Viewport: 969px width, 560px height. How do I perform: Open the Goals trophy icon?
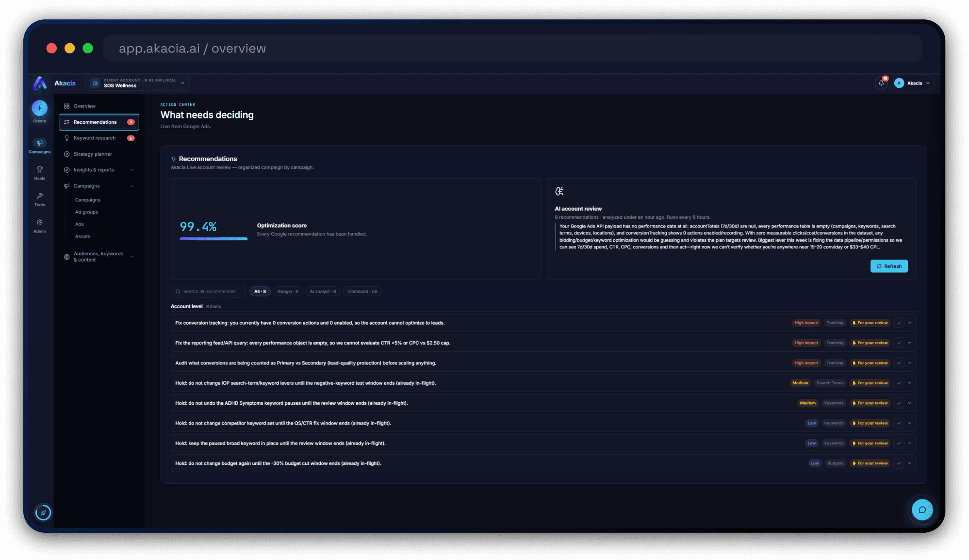tap(40, 169)
